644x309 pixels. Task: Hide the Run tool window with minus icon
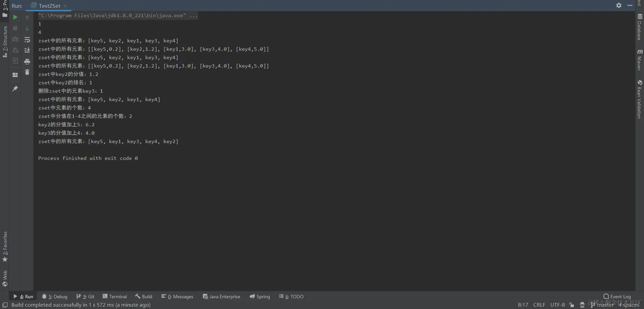click(630, 5)
